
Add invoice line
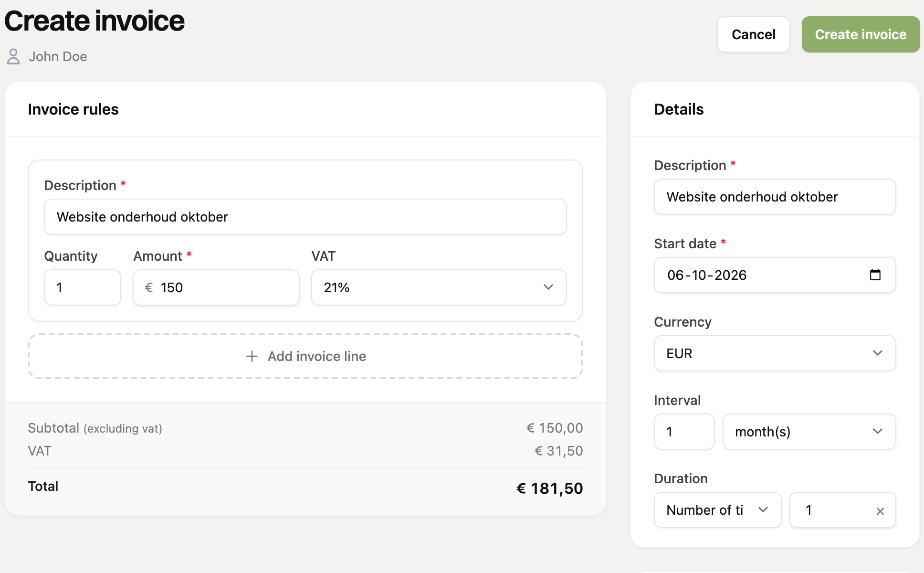click(305, 356)
